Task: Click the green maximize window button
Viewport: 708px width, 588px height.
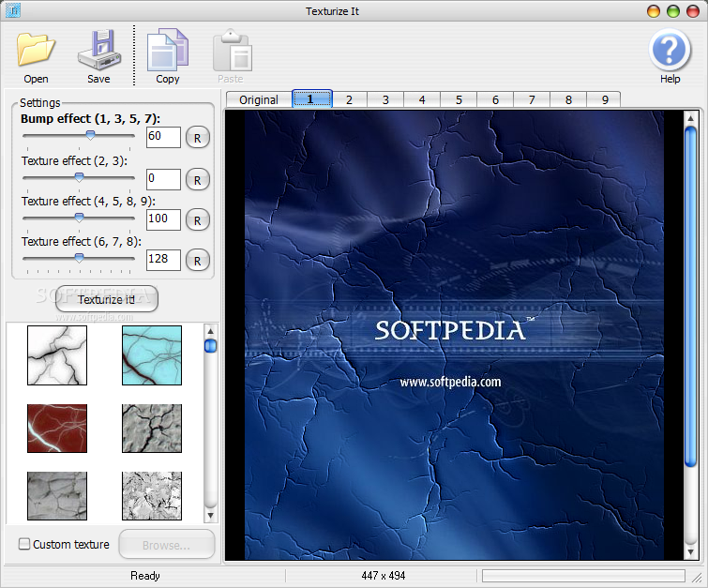Action: [673, 11]
